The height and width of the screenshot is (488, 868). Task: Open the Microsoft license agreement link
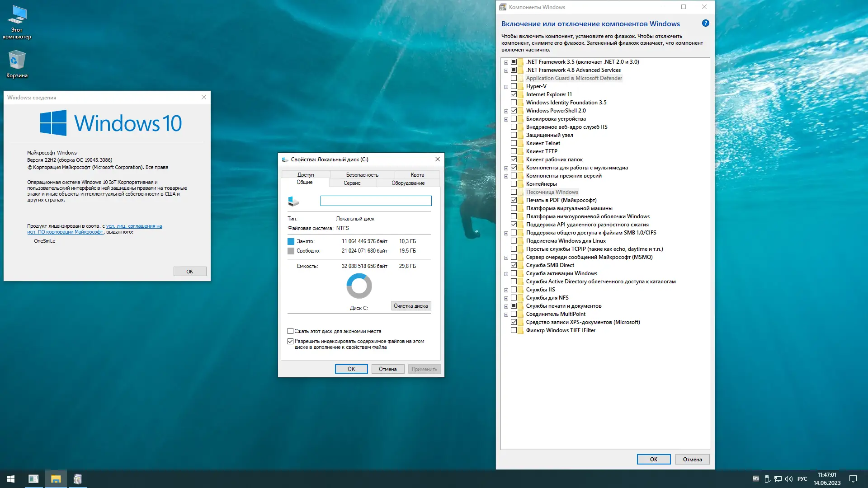pyautogui.click(x=134, y=226)
